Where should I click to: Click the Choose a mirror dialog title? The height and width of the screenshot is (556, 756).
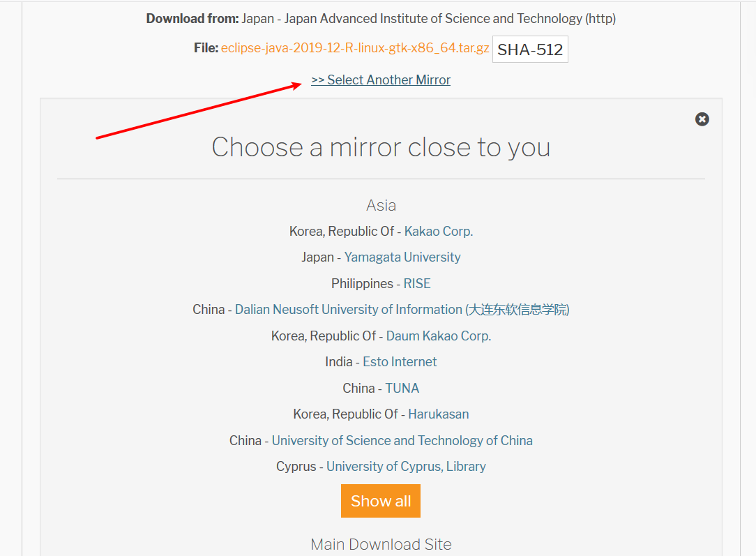[x=381, y=147]
